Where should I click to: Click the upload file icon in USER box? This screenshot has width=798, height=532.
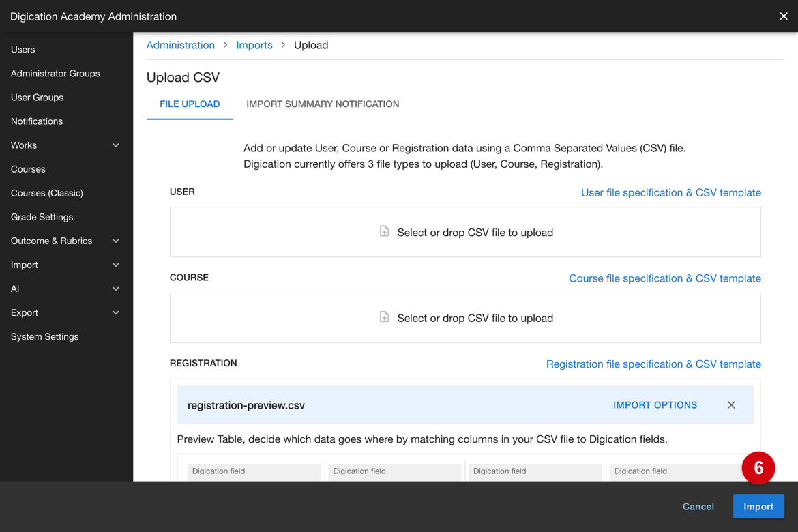click(384, 232)
